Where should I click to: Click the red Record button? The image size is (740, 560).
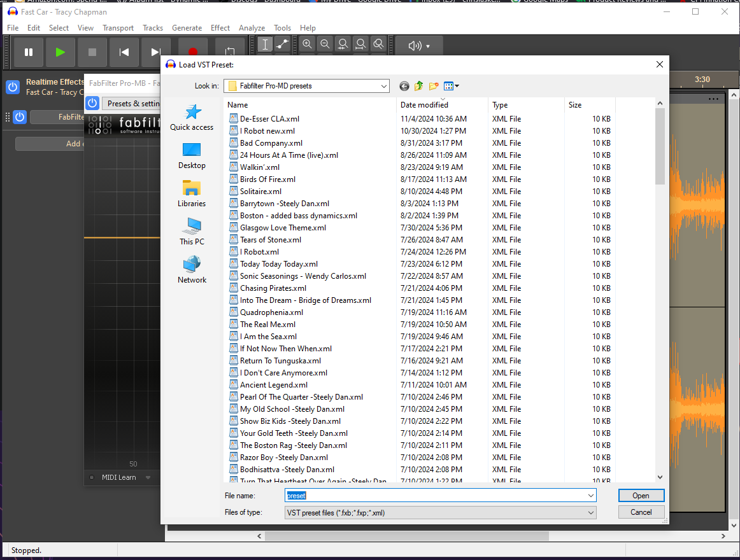pyautogui.click(x=192, y=50)
